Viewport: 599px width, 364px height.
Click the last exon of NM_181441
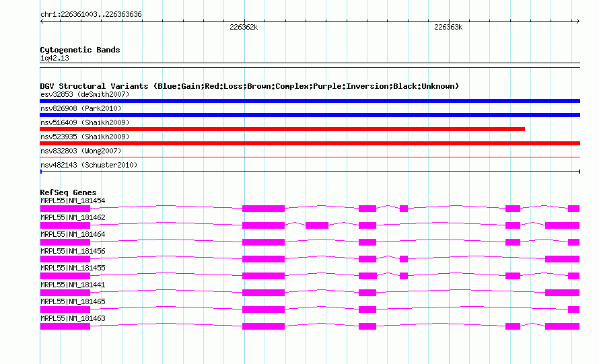pos(563,293)
